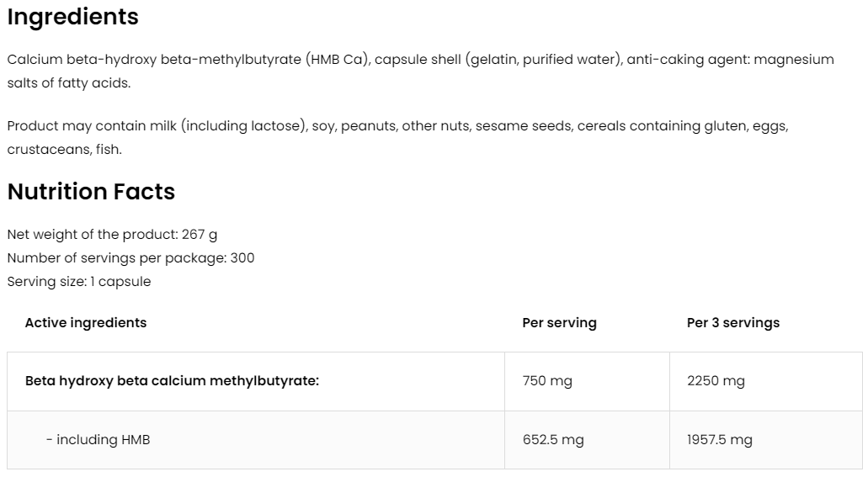
Task: Select the "including HMB" row label
Action: point(99,440)
